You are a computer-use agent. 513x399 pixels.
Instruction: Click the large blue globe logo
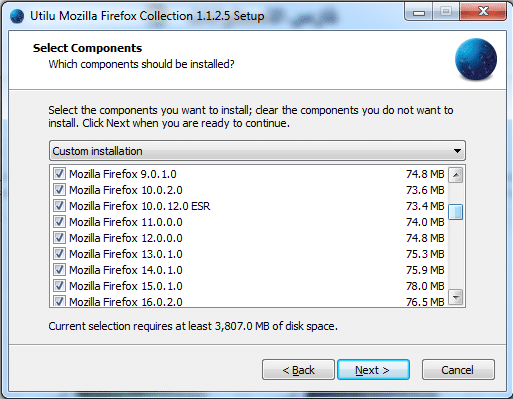(x=476, y=60)
